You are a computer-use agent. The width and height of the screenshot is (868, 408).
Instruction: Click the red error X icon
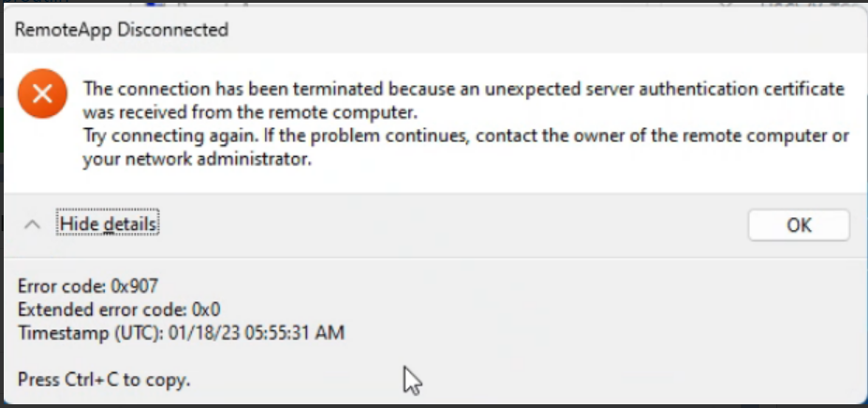click(42, 95)
